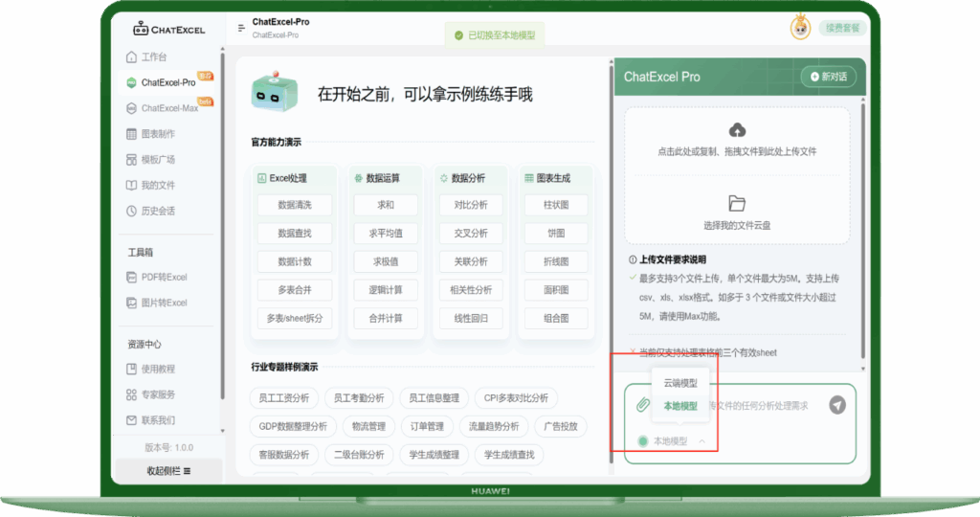
Task: Click the PDF转Excel tool icon
Action: 131,277
